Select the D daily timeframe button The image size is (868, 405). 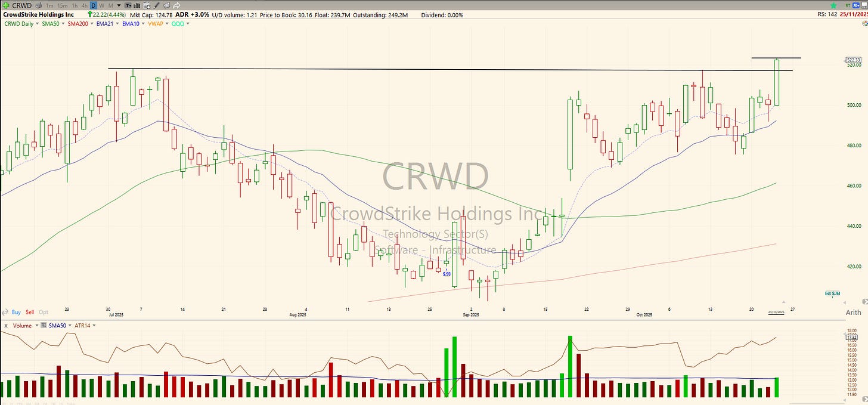tap(94, 6)
